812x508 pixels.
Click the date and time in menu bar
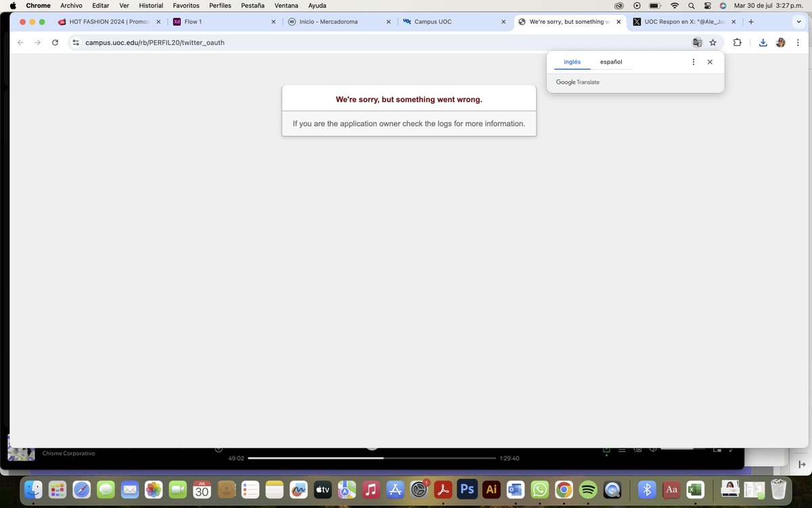point(768,5)
